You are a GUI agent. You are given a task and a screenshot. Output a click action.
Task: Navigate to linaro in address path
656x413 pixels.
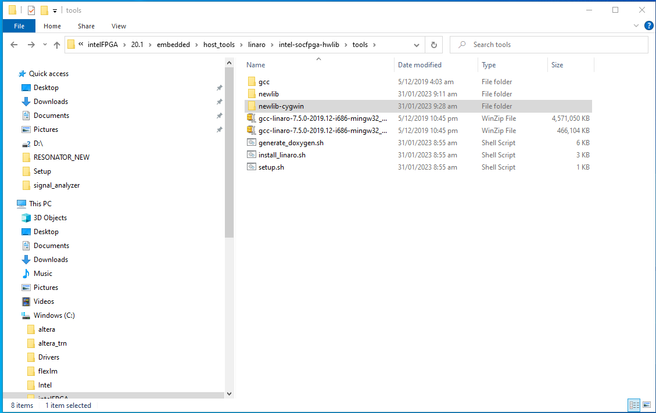click(x=256, y=45)
